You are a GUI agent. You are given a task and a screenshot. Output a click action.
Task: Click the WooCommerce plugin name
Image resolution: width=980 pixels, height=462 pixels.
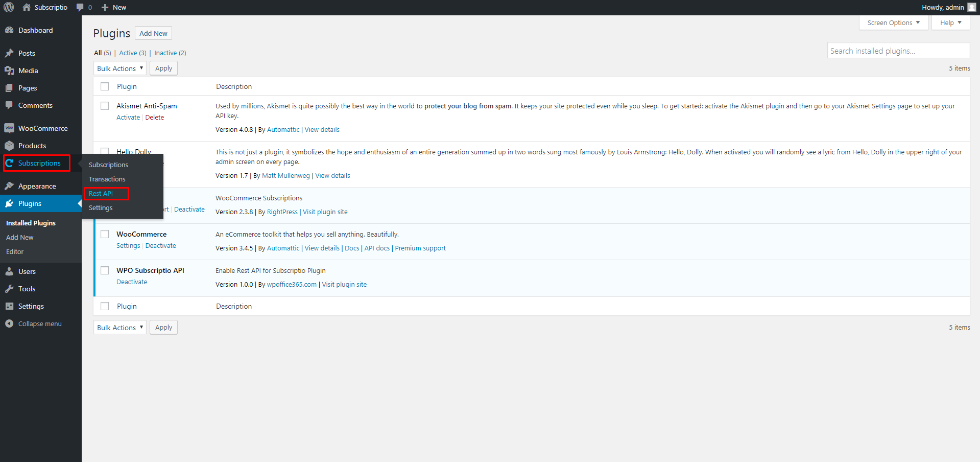pyautogui.click(x=141, y=234)
